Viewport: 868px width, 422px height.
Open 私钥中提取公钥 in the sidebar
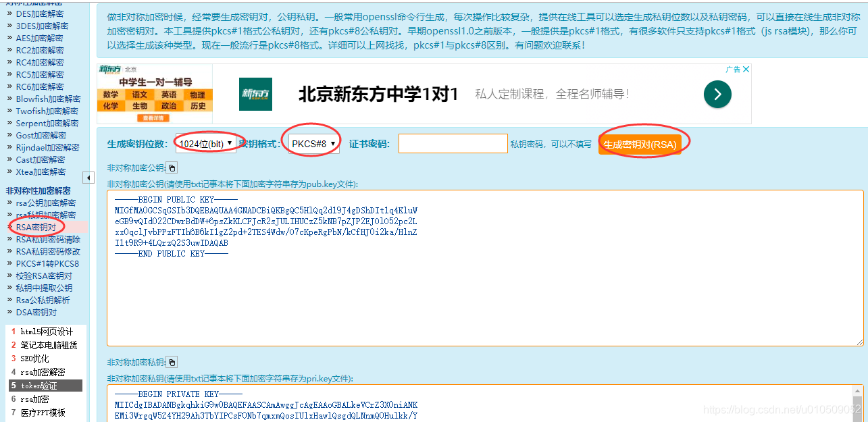tap(44, 288)
